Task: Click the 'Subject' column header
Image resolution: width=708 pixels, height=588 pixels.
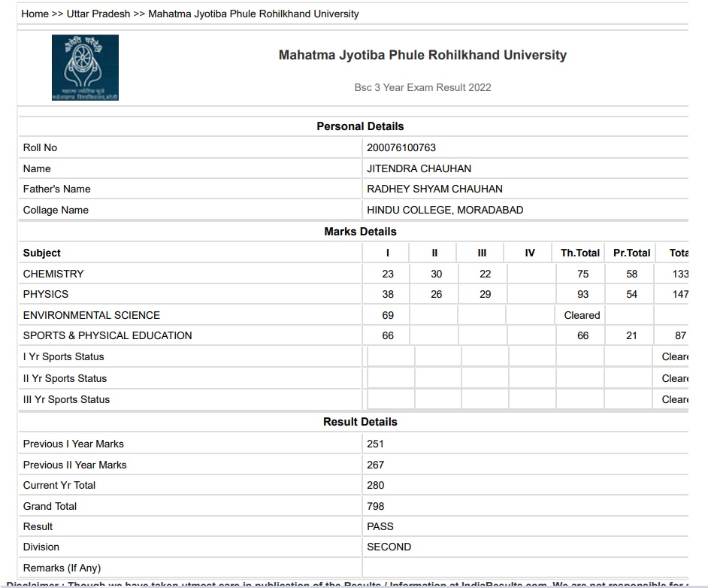Action: 42,253
